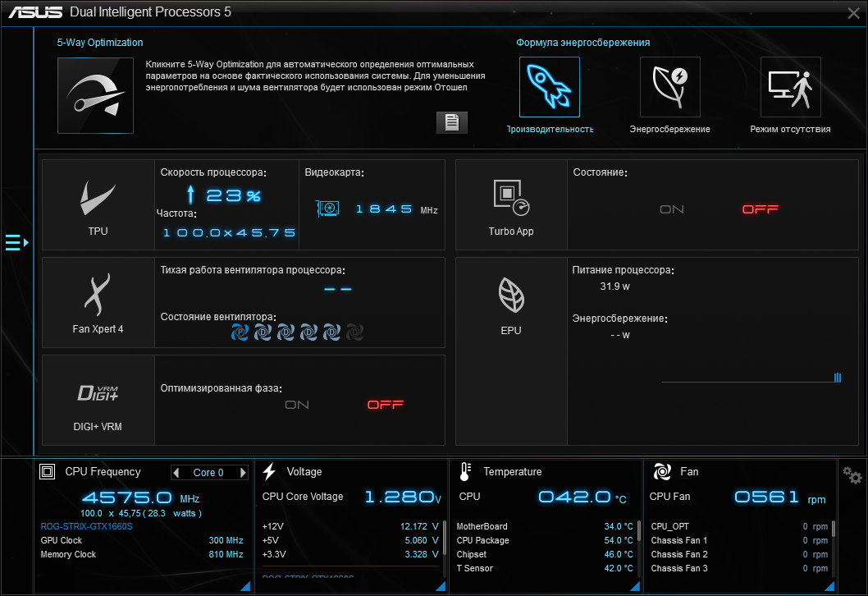Viewport: 868px width, 596px height.
Task: Click the first fan status icon
Action: pyautogui.click(x=240, y=332)
